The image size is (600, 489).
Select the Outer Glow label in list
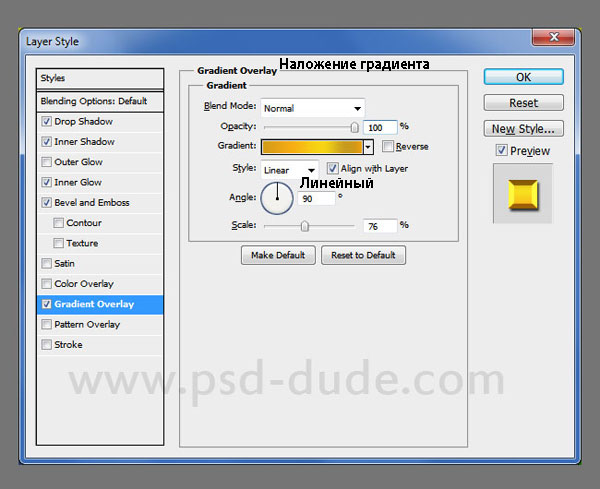click(x=78, y=162)
